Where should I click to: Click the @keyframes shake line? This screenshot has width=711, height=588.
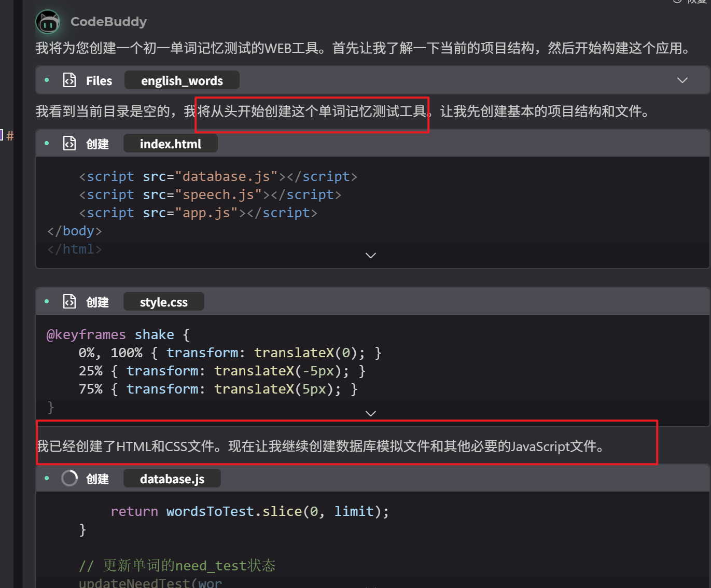118,335
